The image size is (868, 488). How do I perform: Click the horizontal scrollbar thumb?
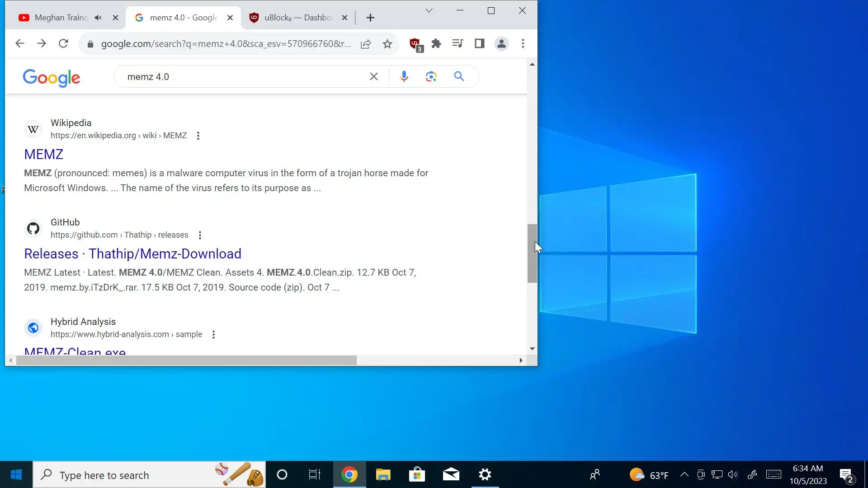point(186,361)
